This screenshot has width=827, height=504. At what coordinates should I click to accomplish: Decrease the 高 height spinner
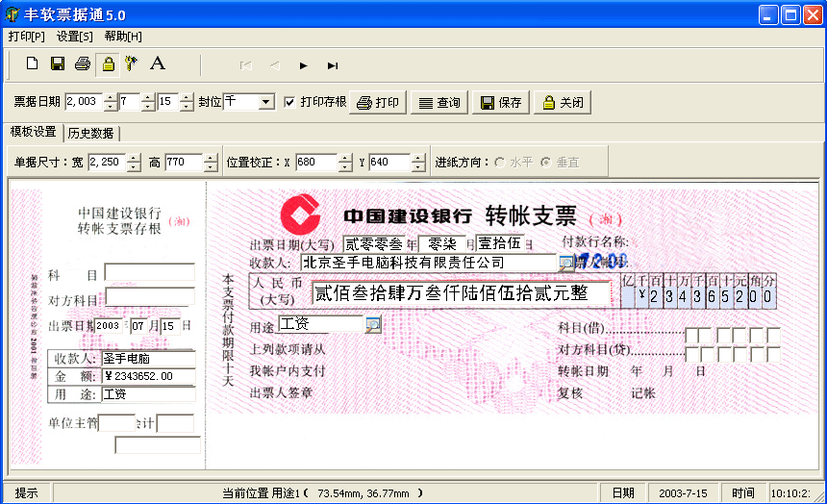coord(211,166)
